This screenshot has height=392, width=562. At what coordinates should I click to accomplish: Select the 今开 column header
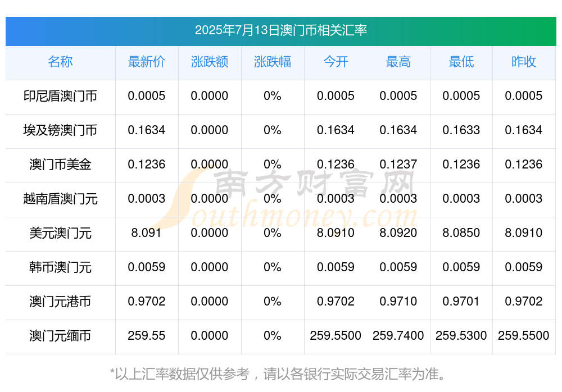click(336, 62)
